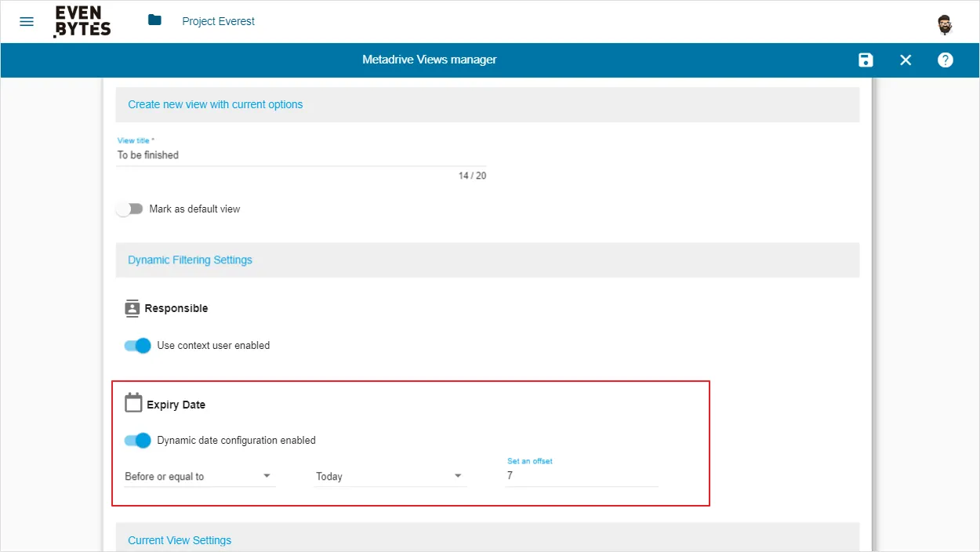Image resolution: width=980 pixels, height=552 pixels.
Task: Click the folder icon beside Project Everest
Action: 154,20
